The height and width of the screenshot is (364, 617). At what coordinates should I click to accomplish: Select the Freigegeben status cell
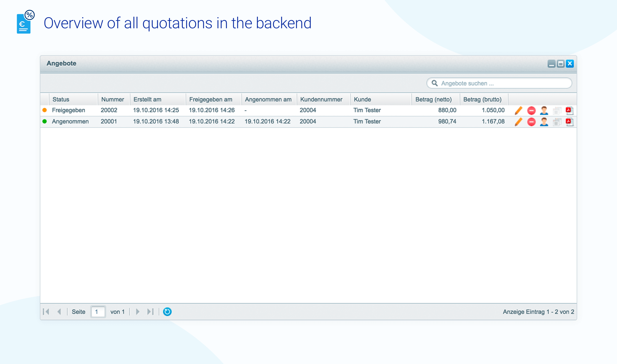tap(68, 110)
